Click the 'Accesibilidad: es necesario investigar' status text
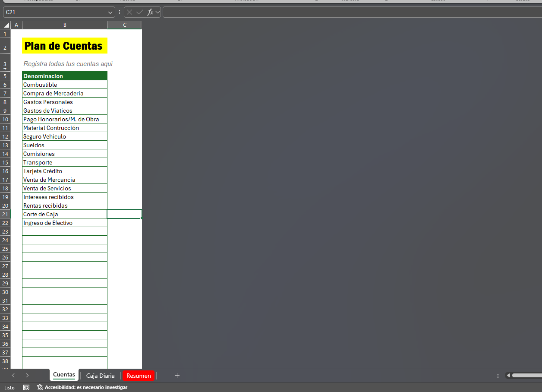Screen dimensions: 542x392 (86, 387)
